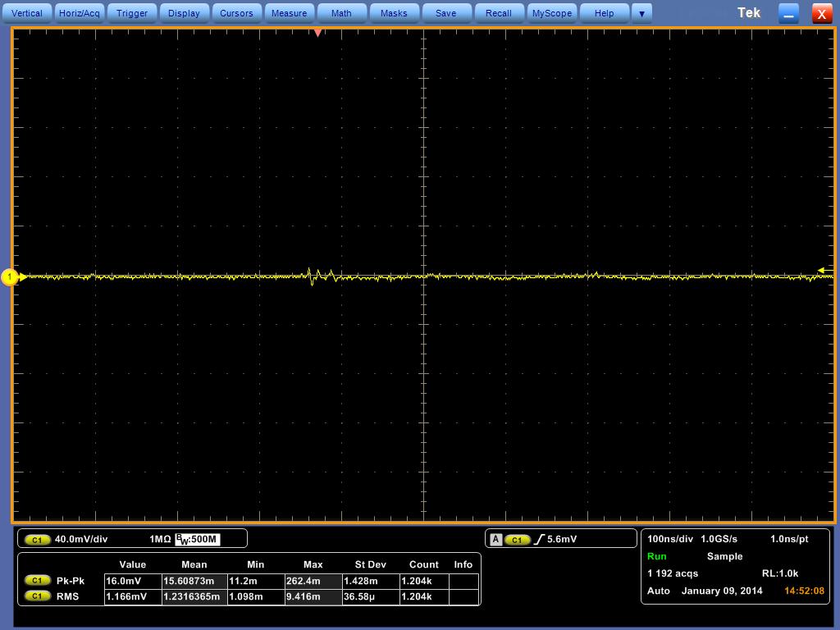
Task: Click the C1 badge beside 40.0mV/div
Action: pos(37,540)
